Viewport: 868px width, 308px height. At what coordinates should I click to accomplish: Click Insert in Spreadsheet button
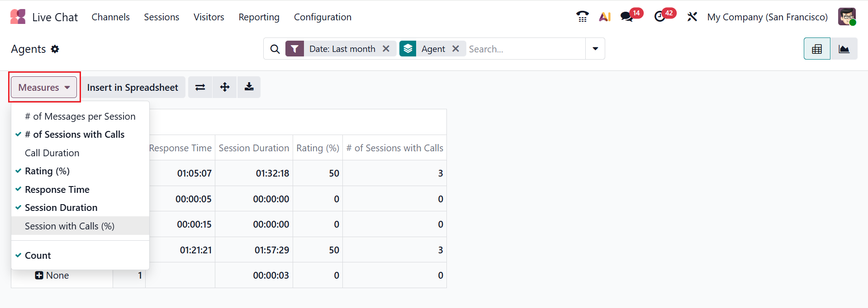133,87
